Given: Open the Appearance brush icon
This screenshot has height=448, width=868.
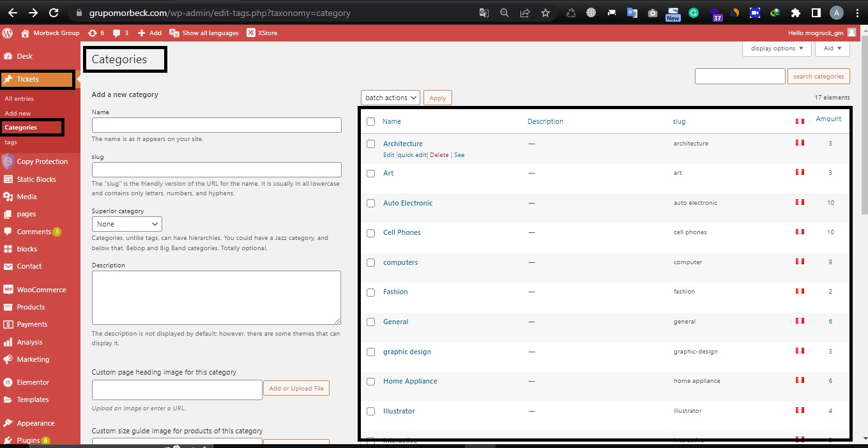Looking at the screenshot, I should (x=8, y=423).
